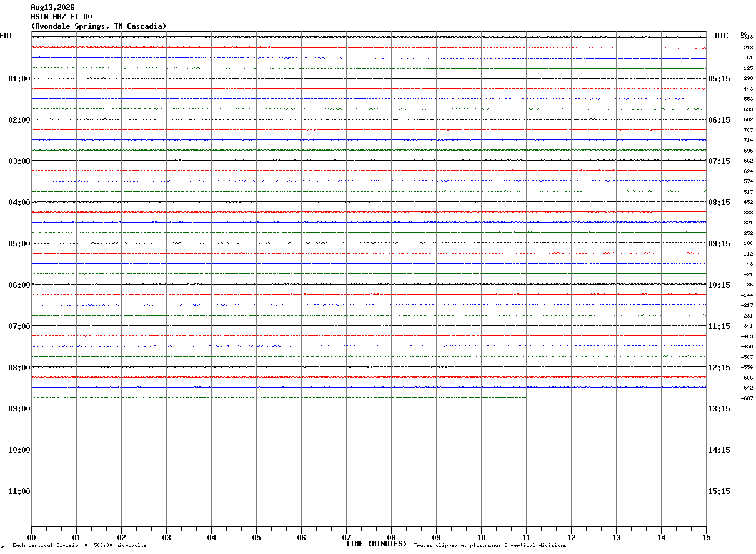Click minute 15 at the bottom axis end
This screenshot has width=756, height=554.
(x=706, y=537)
